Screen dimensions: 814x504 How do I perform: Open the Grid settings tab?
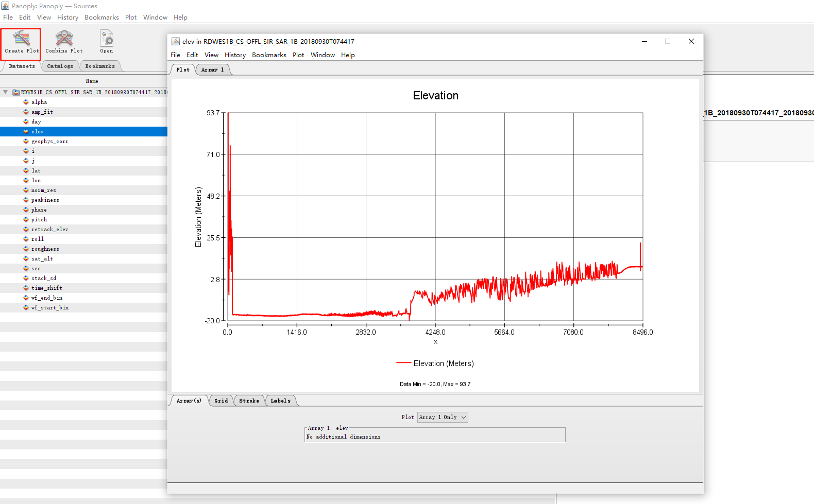221,401
